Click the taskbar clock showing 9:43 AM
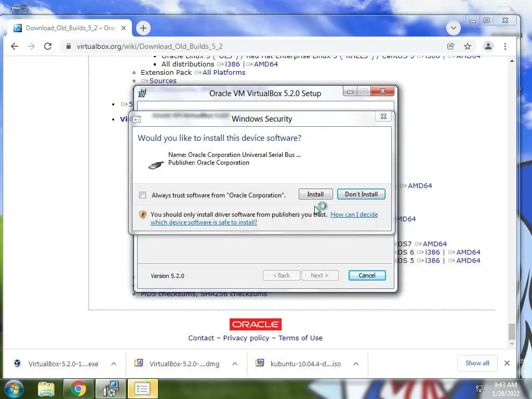Viewport: 532px width, 399px height. (506, 389)
